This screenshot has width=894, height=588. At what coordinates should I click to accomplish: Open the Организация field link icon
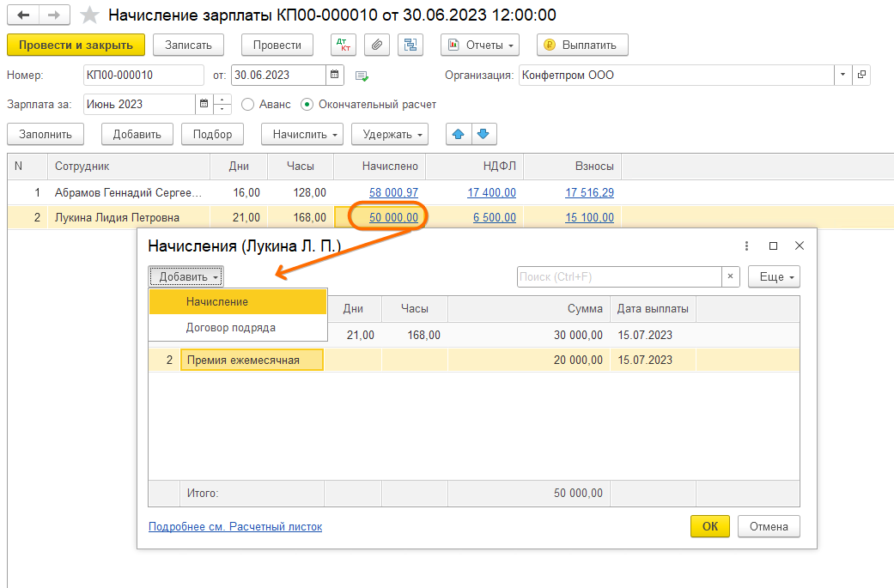861,75
